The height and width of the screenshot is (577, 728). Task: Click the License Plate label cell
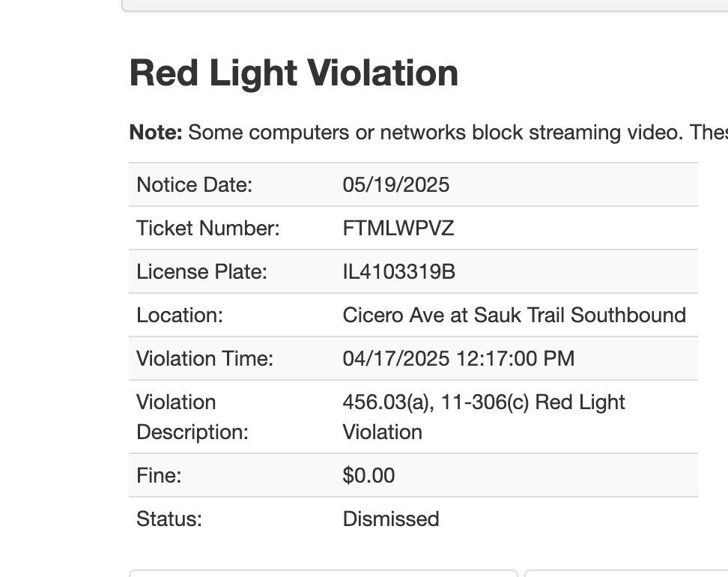(x=201, y=271)
